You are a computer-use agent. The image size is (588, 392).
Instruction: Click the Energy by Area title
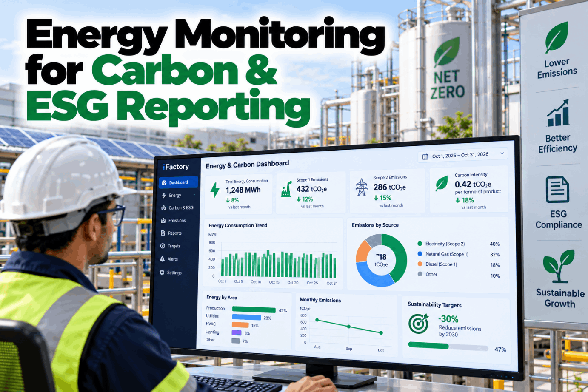click(x=222, y=297)
